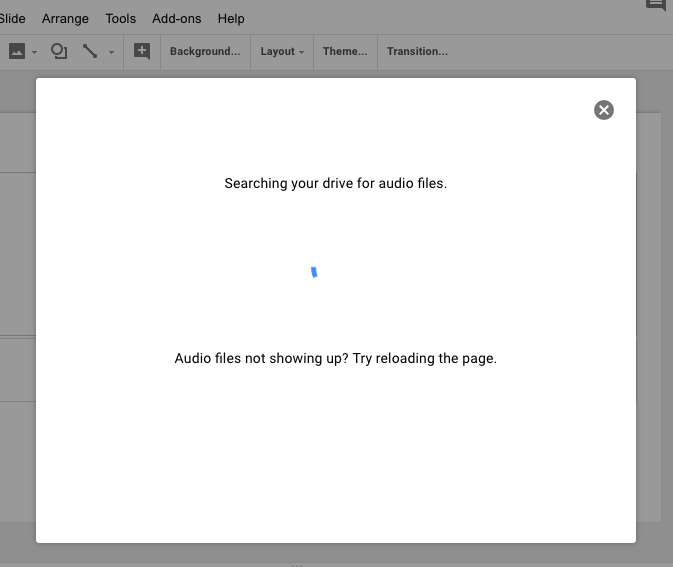Select the Shape tool icon
The height and width of the screenshot is (567, 673).
click(x=59, y=51)
